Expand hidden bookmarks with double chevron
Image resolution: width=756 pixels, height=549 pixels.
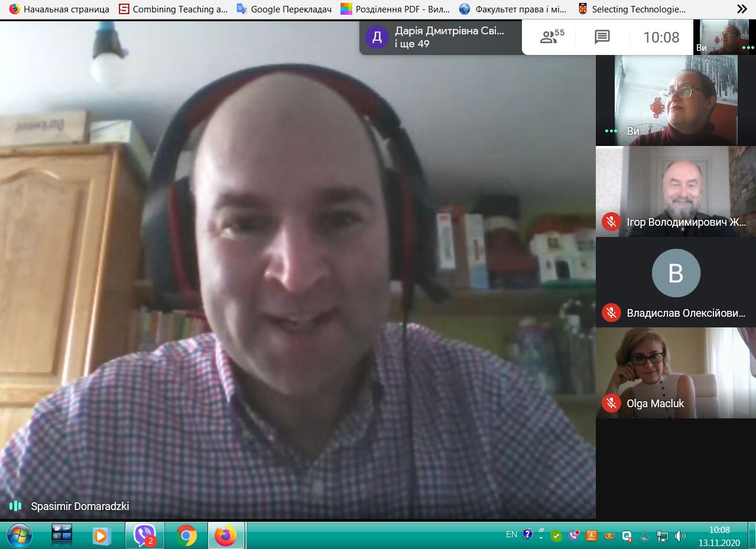(742, 9)
